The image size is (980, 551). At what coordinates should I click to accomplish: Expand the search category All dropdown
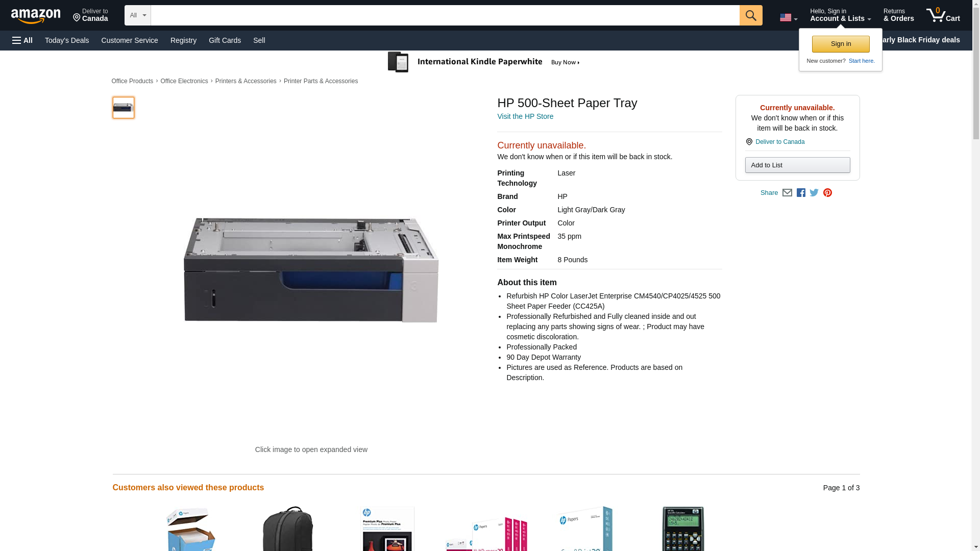pos(138,15)
